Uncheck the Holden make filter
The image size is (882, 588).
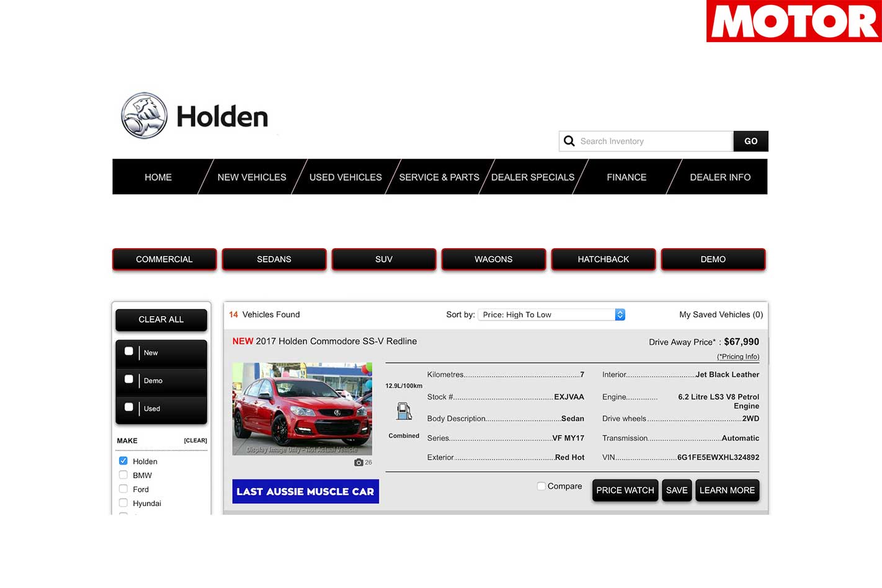(123, 461)
